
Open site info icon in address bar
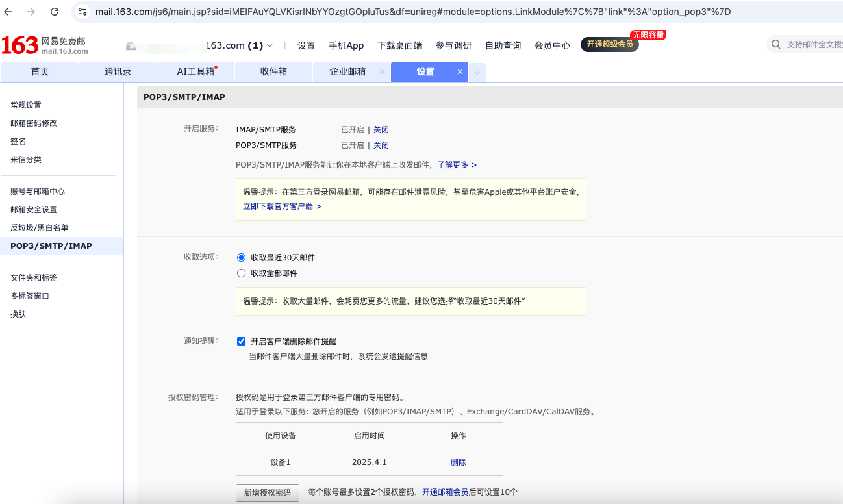click(82, 12)
